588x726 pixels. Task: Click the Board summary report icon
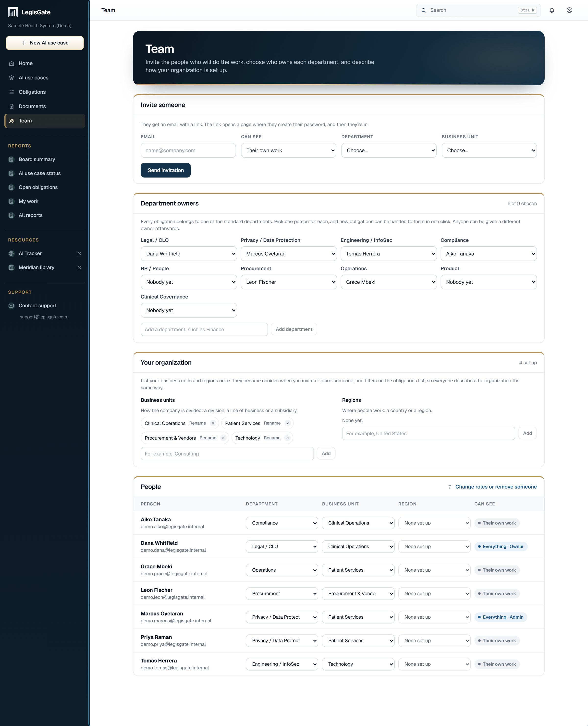(11, 159)
